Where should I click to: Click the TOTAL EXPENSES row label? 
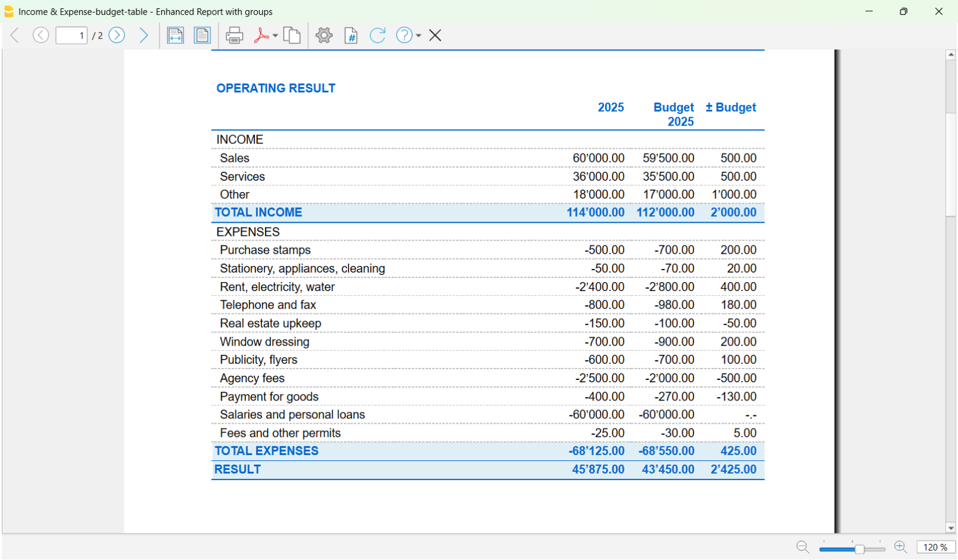[267, 451]
